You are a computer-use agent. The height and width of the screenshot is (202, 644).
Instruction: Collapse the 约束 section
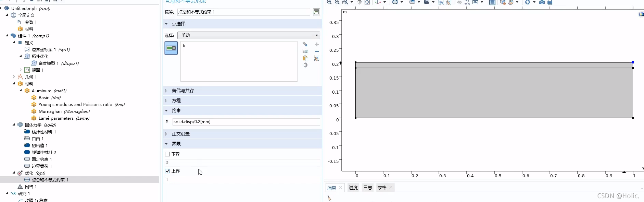pos(166,110)
